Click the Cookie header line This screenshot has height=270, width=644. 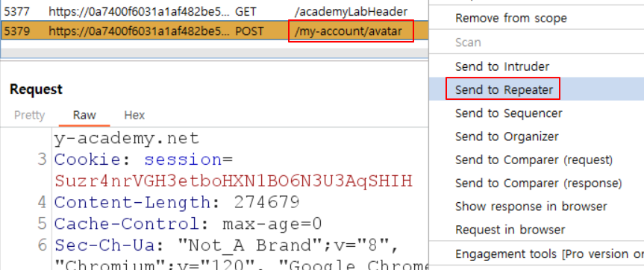143,159
